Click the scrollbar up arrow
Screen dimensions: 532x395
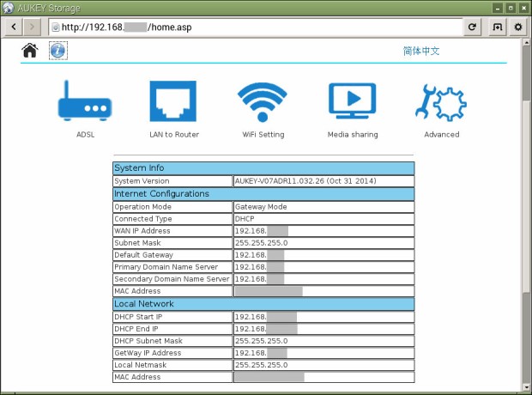pos(527,42)
